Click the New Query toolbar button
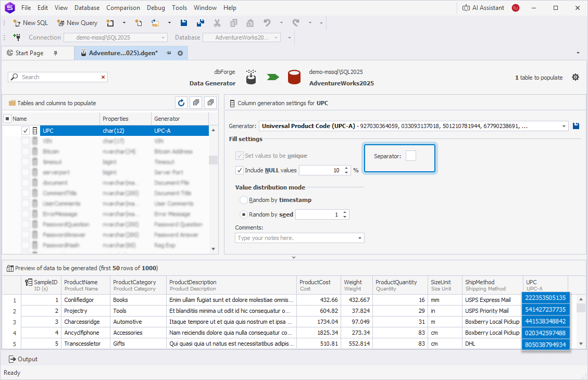Image resolution: width=588 pixels, height=380 pixels. [77, 23]
